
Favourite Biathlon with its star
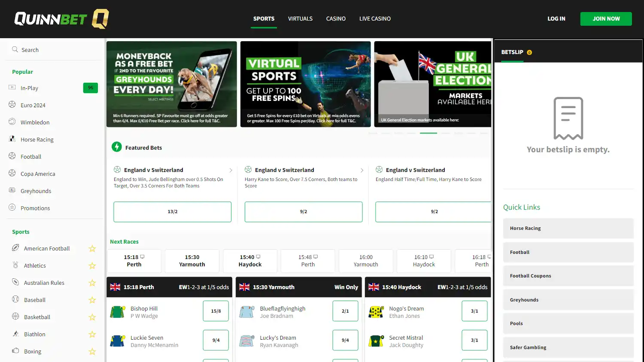tap(92, 334)
